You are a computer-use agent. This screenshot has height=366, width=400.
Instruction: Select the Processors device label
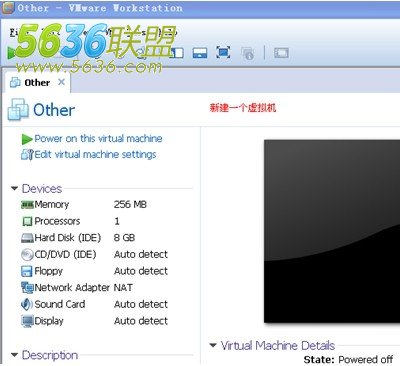pos(57,221)
